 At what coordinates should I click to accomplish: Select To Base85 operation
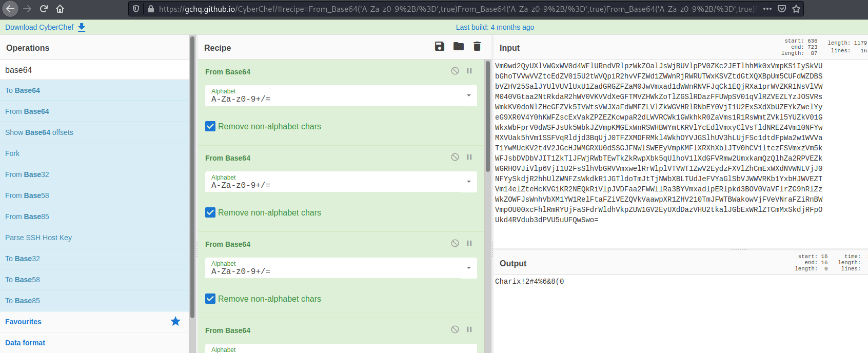click(94, 301)
